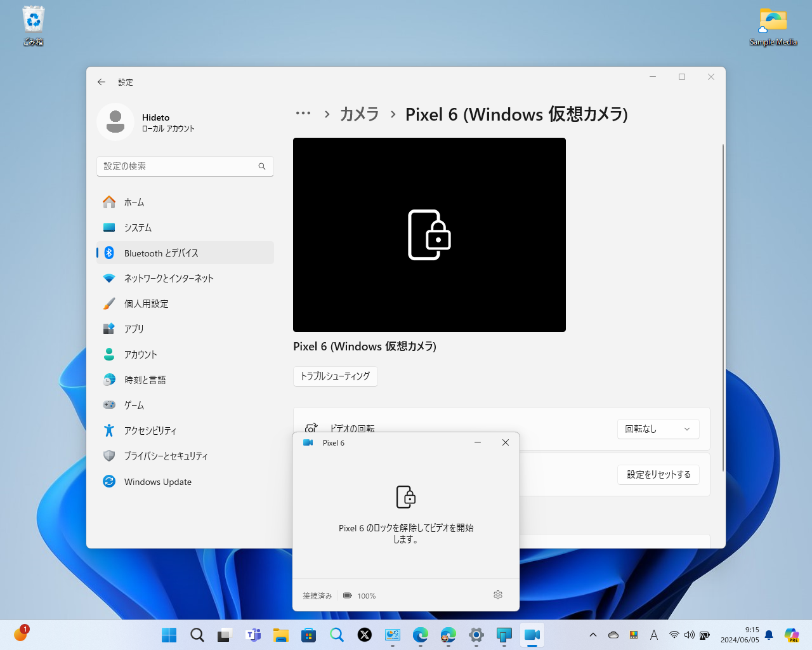Image resolution: width=812 pixels, height=650 pixels.
Task: Select Windows Update in the sidebar
Action: coord(157,482)
